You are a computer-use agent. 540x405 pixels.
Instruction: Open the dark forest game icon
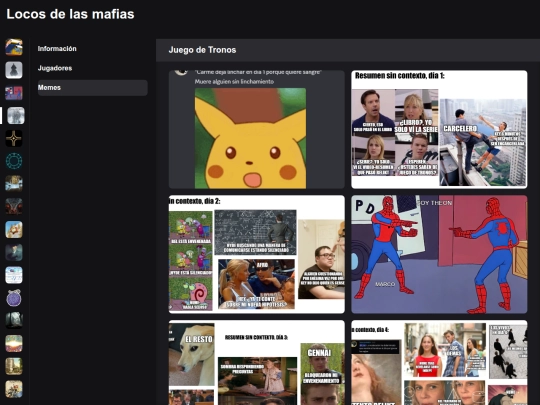click(x=14, y=321)
